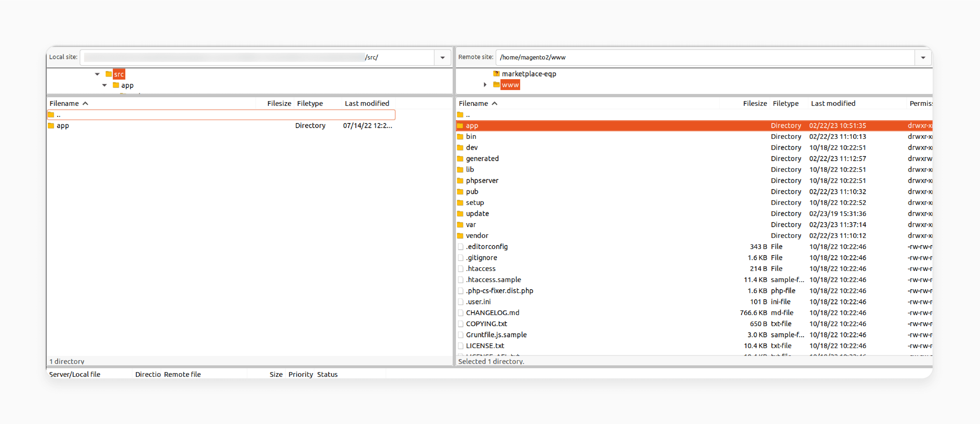Click the .editorconfig file icon
This screenshot has height=424, width=980.
click(x=460, y=247)
